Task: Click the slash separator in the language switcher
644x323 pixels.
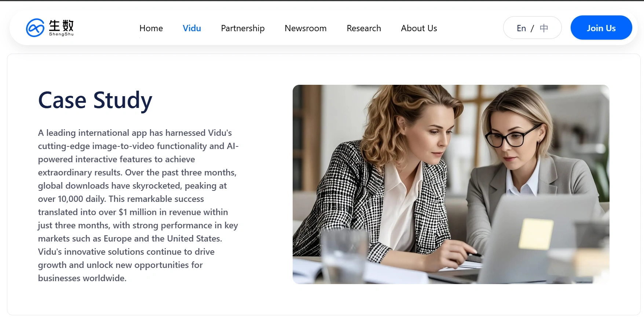Action: pyautogui.click(x=533, y=28)
